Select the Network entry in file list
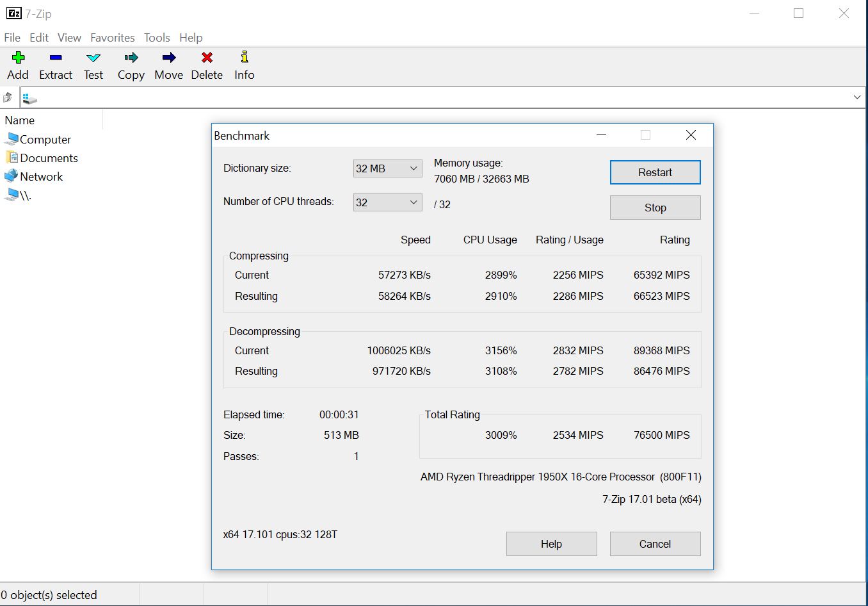 41,177
